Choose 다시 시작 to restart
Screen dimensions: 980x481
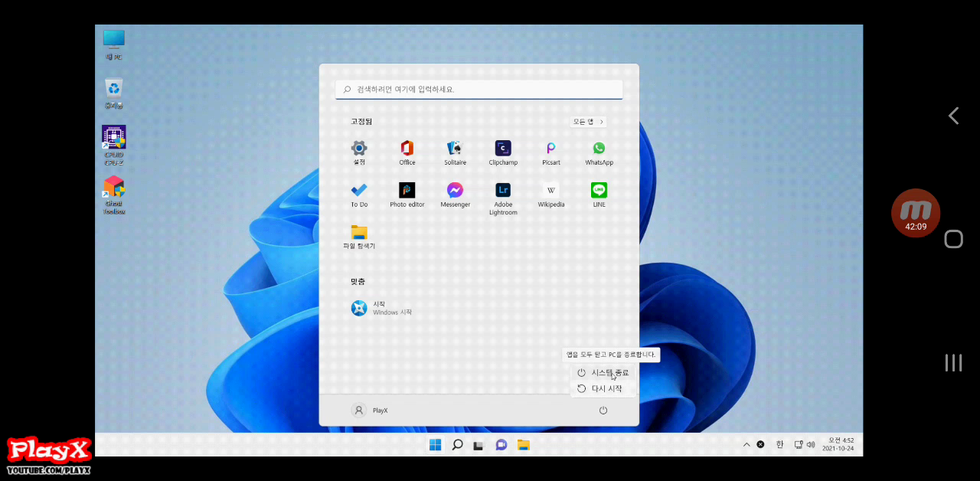click(x=603, y=388)
